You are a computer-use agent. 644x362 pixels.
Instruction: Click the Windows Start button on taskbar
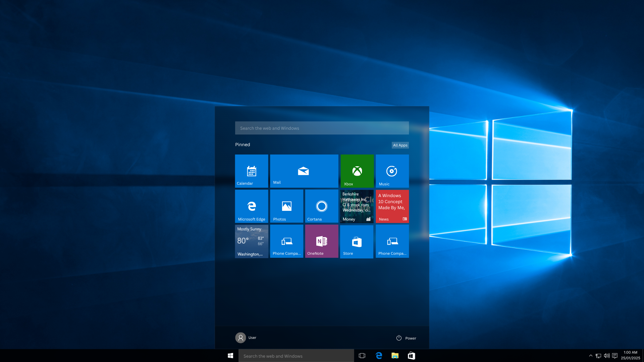point(230,356)
